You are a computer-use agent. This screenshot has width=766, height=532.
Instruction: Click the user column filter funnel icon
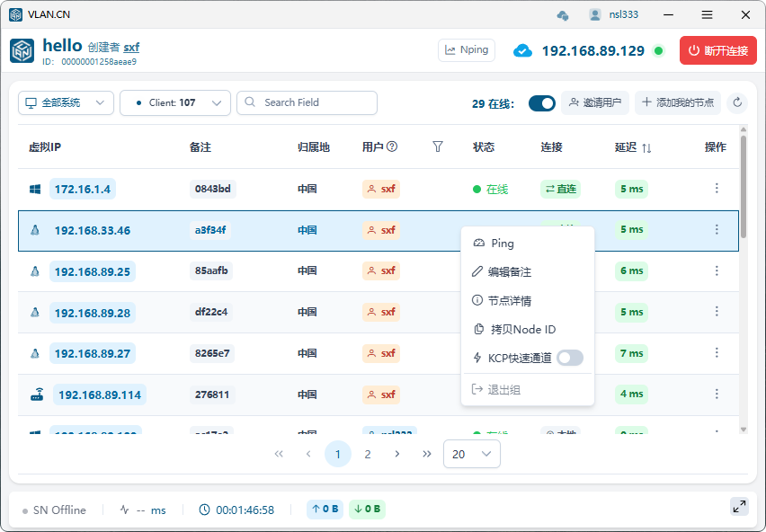(x=438, y=146)
